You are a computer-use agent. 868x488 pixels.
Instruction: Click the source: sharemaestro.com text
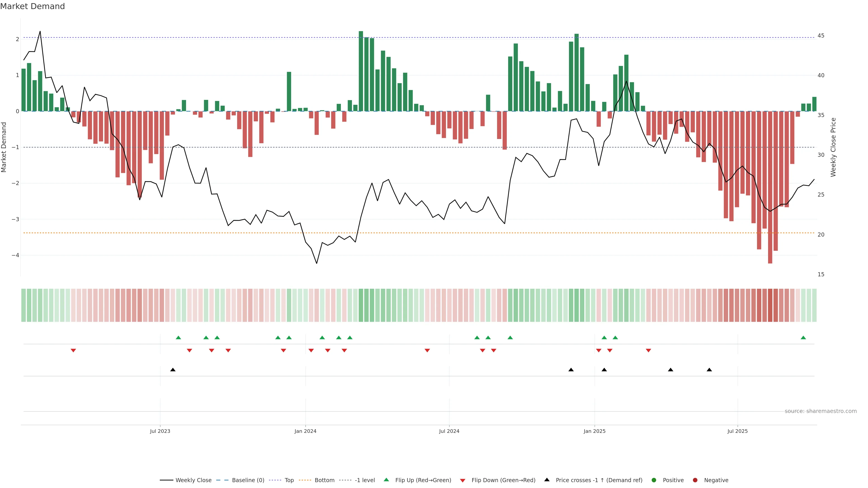click(821, 411)
